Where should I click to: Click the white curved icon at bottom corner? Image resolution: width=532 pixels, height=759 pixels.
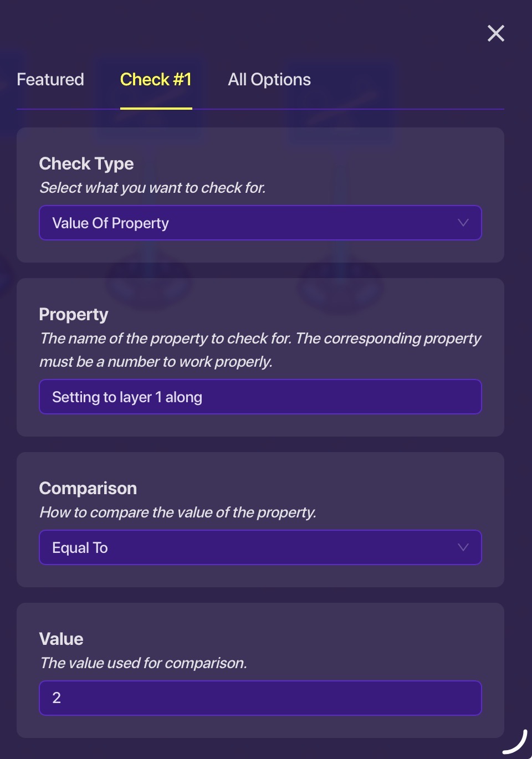515,743
